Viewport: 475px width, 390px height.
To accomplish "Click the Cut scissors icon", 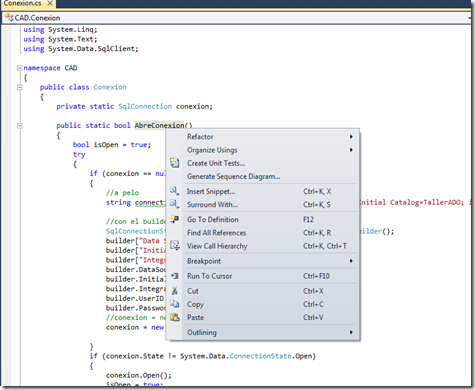I will click(x=175, y=291).
